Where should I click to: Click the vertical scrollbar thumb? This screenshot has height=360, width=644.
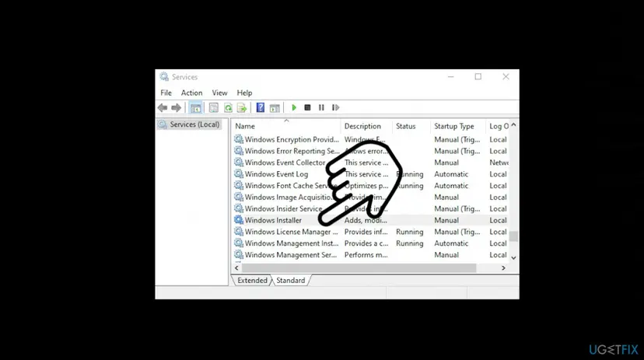tap(513, 236)
